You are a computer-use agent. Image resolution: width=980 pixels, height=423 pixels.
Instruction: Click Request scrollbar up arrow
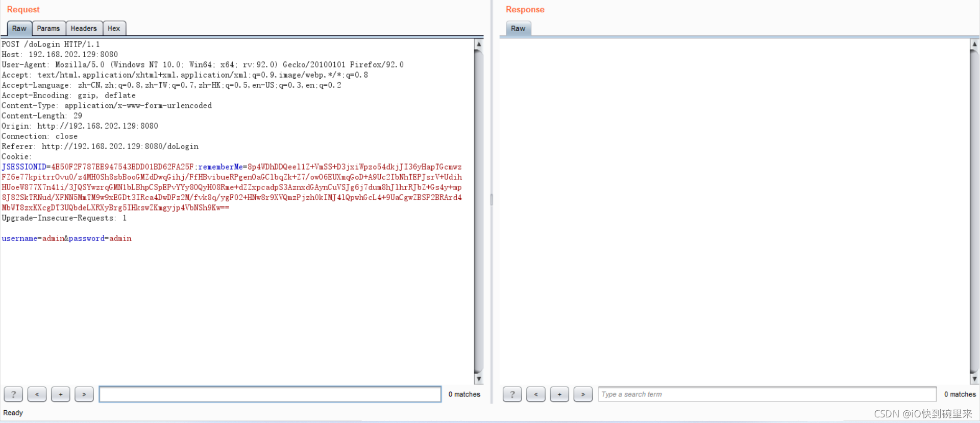pyautogui.click(x=479, y=44)
